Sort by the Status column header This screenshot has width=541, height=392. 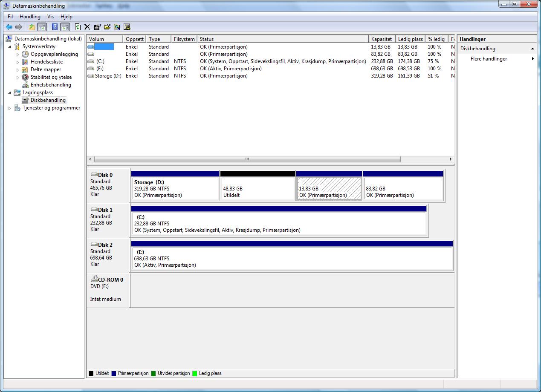tap(283, 39)
